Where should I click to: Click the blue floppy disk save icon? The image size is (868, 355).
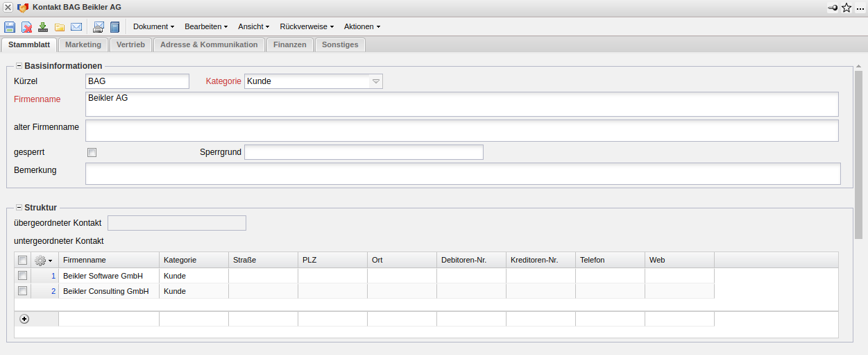(10, 27)
